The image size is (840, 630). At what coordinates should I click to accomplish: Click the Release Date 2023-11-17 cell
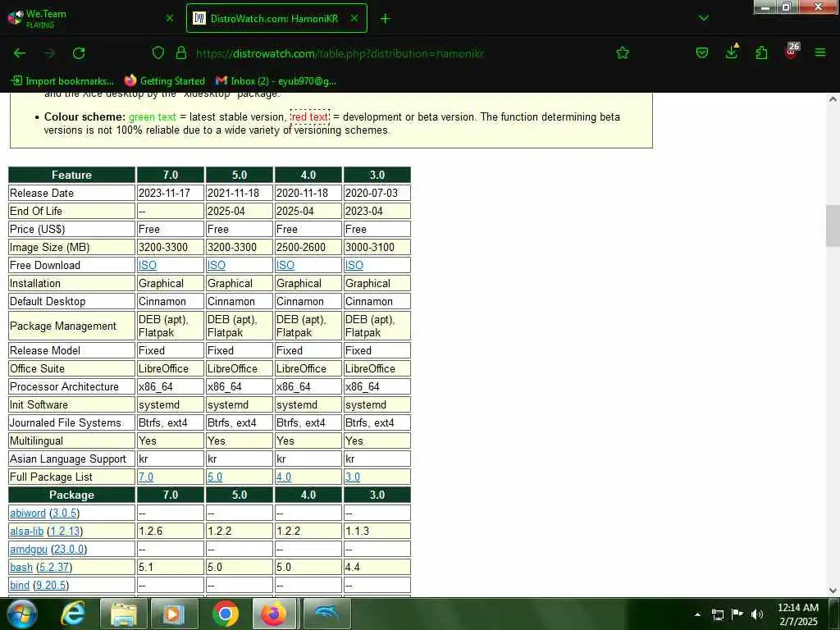coord(171,193)
